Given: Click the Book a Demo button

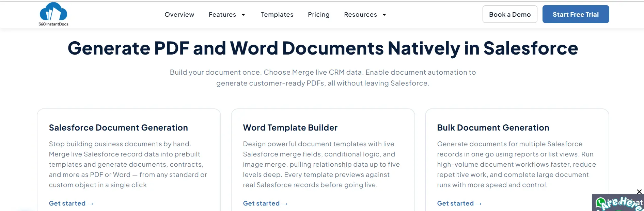Looking at the screenshot, I should pyautogui.click(x=510, y=14).
